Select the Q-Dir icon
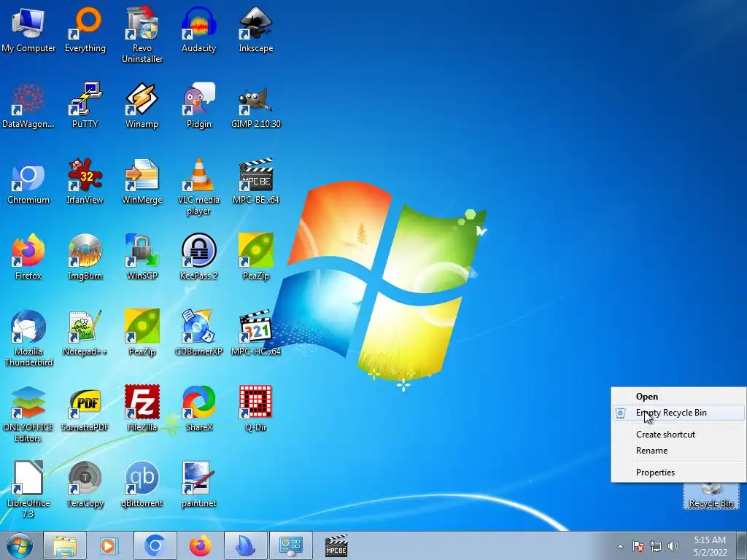 click(x=256, y=408)
